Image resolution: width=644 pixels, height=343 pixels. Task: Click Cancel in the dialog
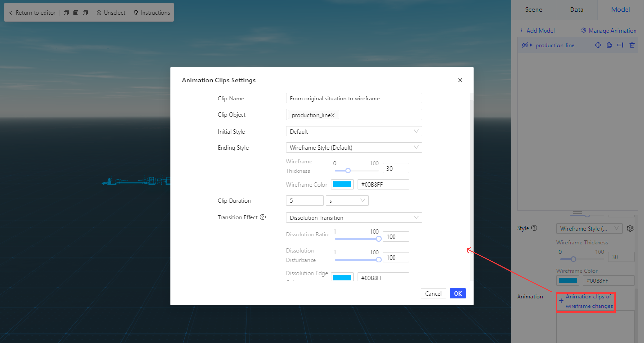433,293
